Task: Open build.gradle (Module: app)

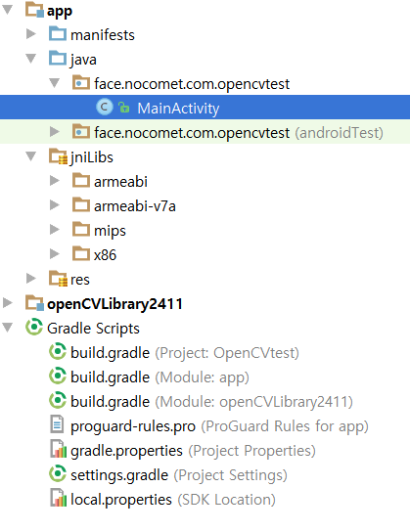Action: click(159, 377)
